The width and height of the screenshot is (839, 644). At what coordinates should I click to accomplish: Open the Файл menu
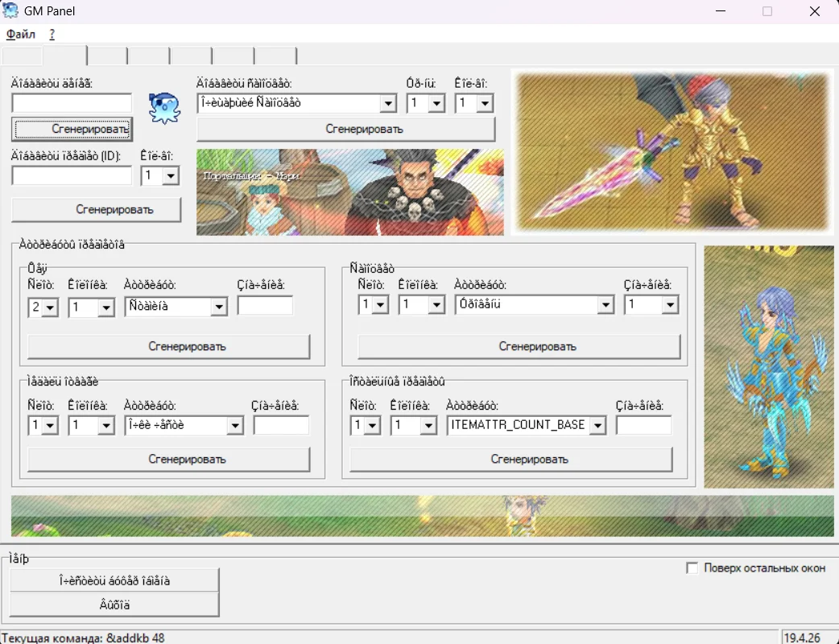pos(20,35)
